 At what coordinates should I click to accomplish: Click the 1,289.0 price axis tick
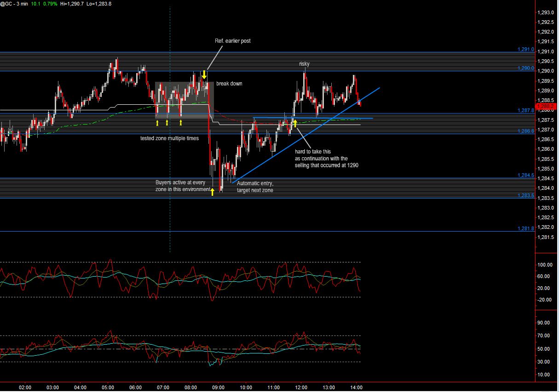[x=546, y=91]
